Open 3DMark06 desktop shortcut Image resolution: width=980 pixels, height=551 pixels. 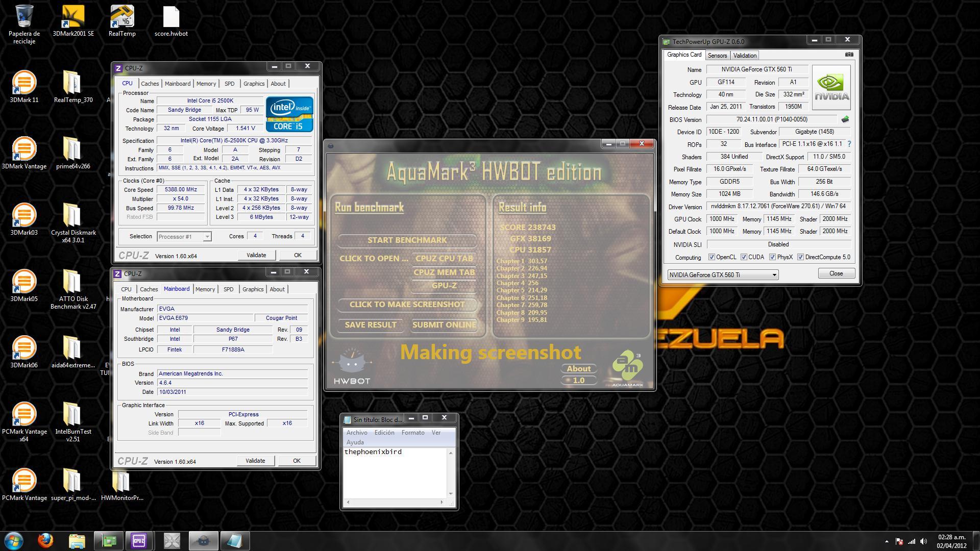24,352
